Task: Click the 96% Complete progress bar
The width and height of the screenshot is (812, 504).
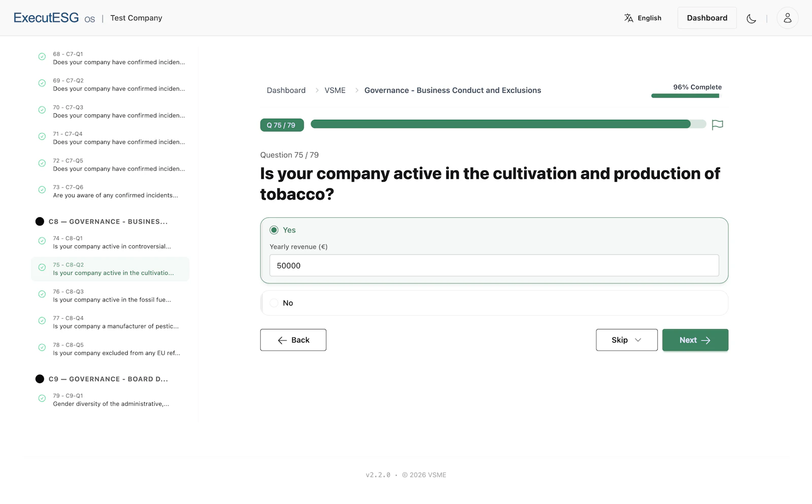Action: tap(685, 96)
